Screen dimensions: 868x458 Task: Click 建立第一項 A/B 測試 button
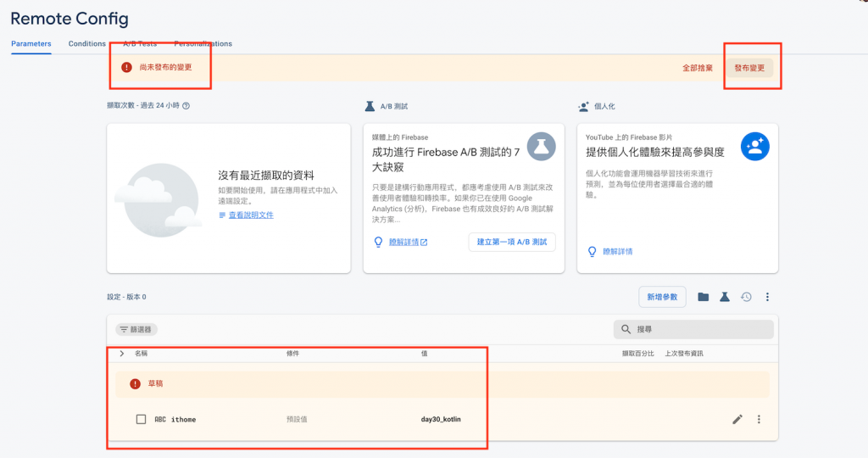point(512,242)
